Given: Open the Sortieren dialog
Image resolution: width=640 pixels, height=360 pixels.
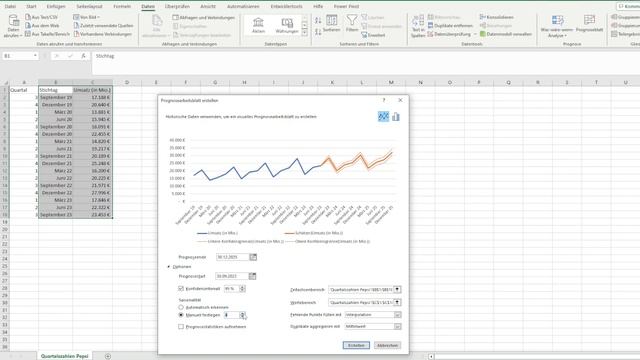Looking at the screenshot, I should click(331, 24).
